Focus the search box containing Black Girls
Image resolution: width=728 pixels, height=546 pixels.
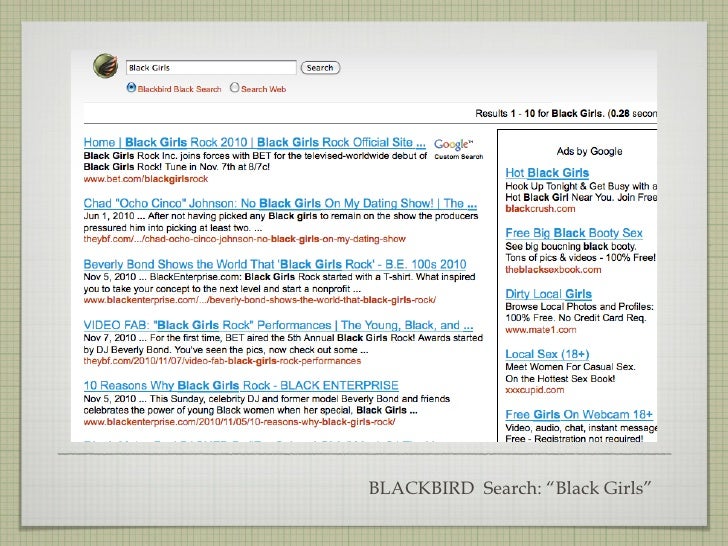pos(211,68)
